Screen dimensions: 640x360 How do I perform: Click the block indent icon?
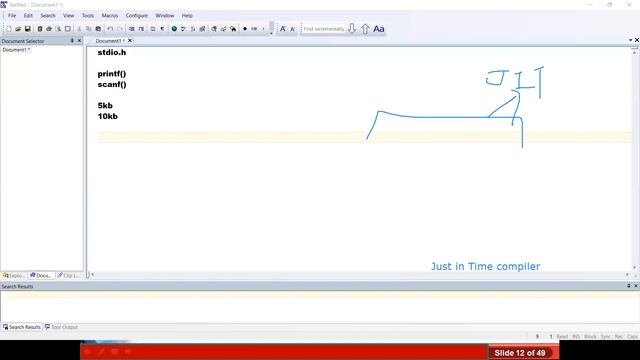[x=141, y=29]
